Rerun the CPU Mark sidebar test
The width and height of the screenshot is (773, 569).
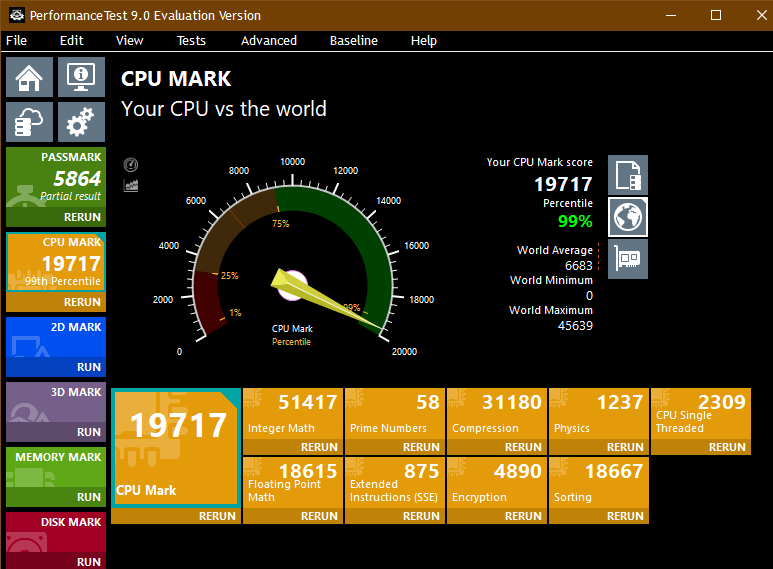[x=56, y=302]
